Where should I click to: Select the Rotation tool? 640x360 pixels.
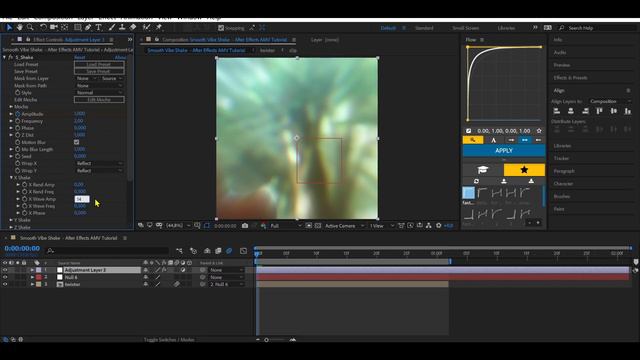point(43,27)
